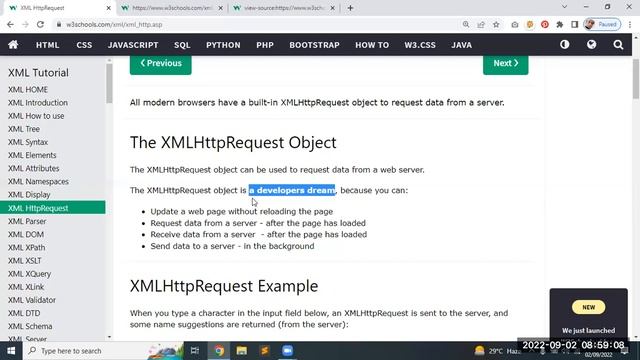Image resolution: width=640 pixels, height=360 pixels.
Task: Open XML XQuery sidebar link
Action: tap(29, 274)
